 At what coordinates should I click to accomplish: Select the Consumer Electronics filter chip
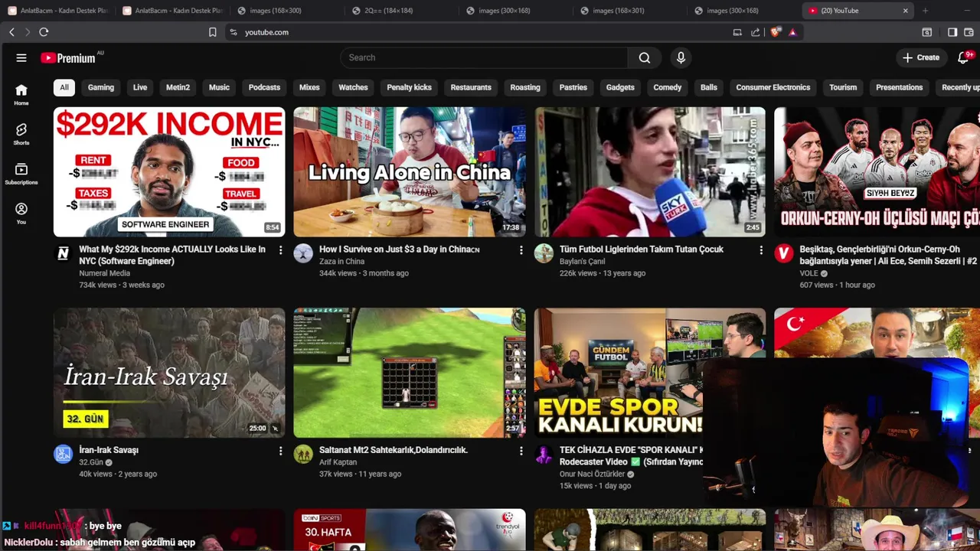(773, 87)
